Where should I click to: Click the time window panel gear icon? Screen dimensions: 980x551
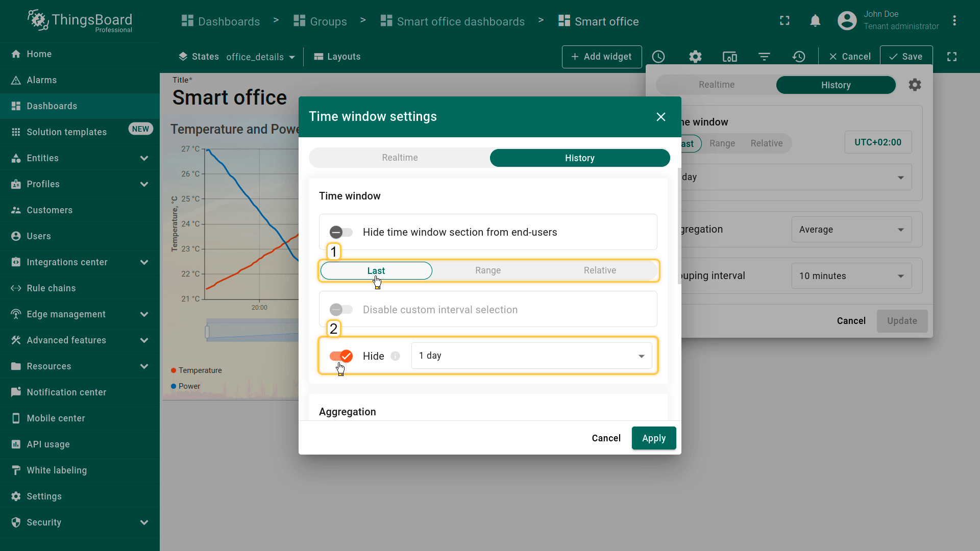tap(915, 85)
